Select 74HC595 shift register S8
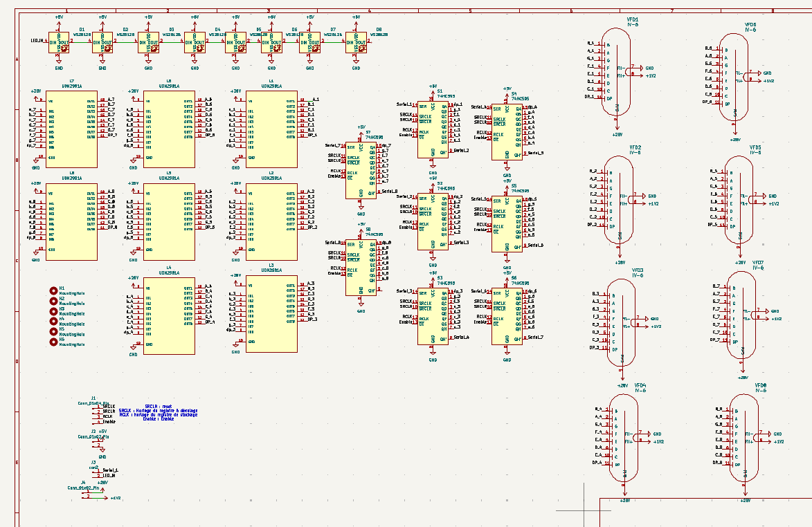 (x=361, y=268)
